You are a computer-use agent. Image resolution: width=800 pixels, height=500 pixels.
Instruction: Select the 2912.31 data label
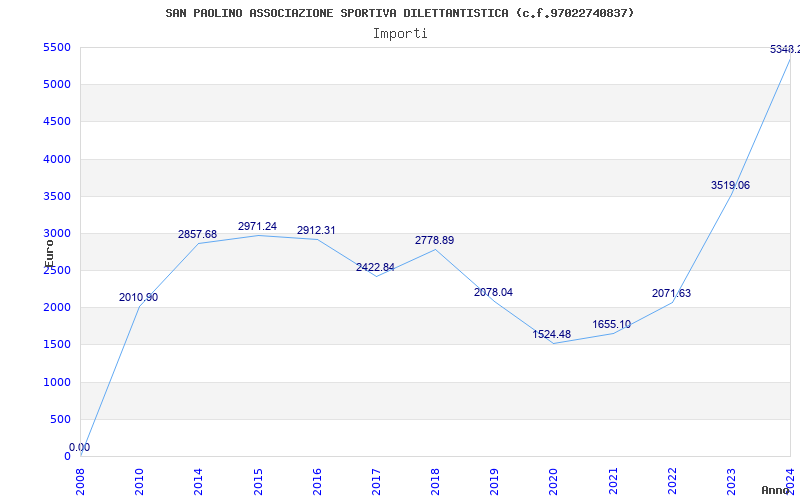click(316, 231)
